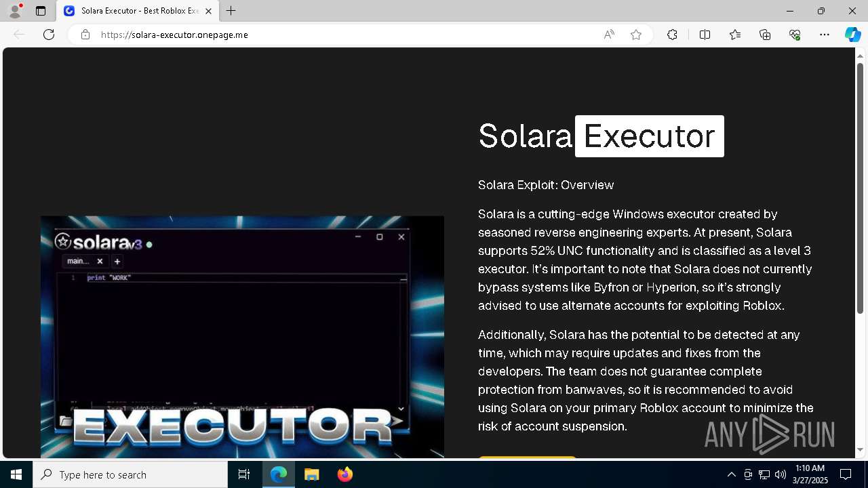Viewport: 868px width, 488px height.
Task: Open Browser essentials heart icon
Action: [795, 35]
